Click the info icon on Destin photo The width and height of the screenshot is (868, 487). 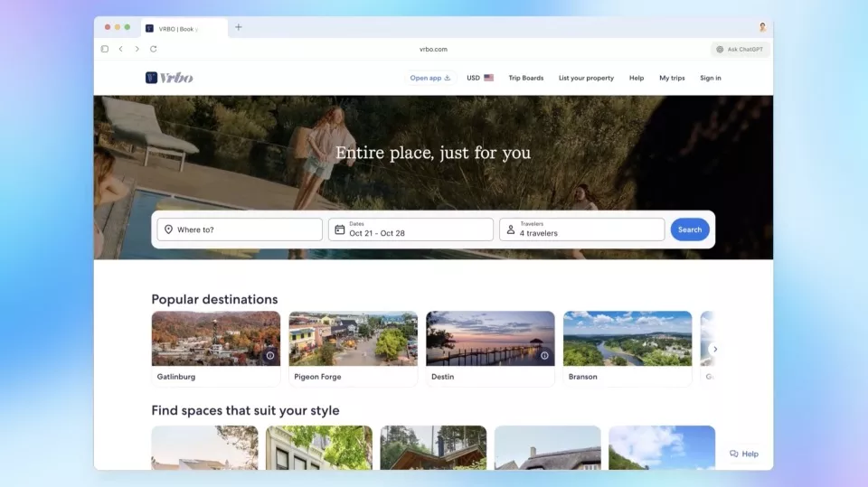544,355
